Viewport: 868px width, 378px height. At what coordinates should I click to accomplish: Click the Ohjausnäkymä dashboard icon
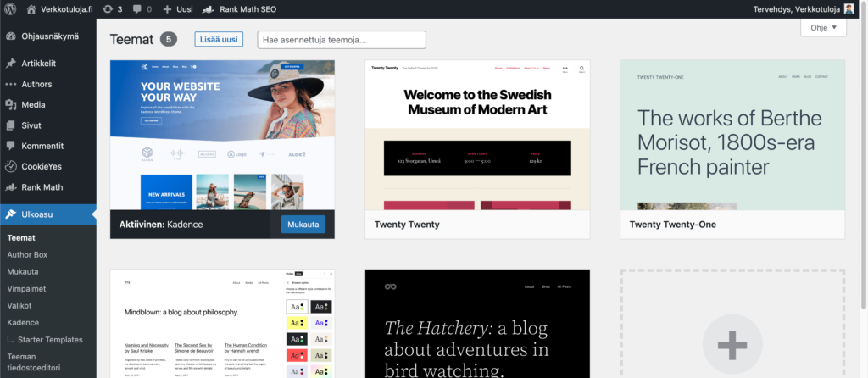point(10,36)
